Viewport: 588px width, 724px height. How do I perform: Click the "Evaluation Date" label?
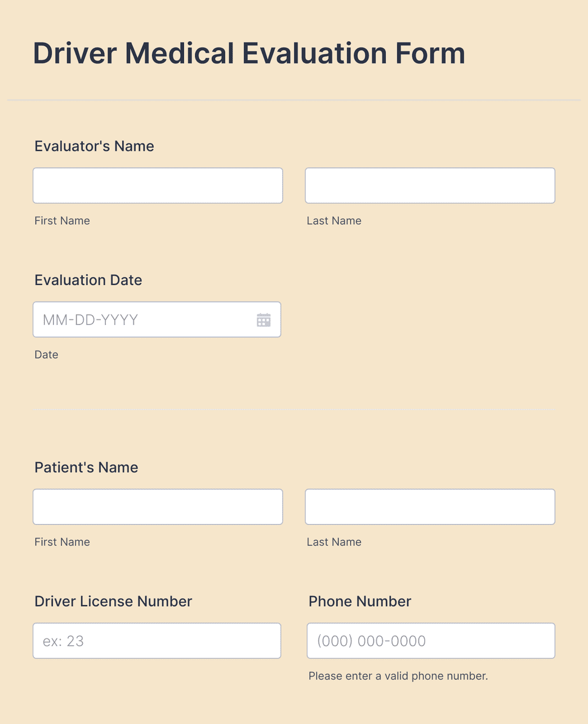point(88,281)
